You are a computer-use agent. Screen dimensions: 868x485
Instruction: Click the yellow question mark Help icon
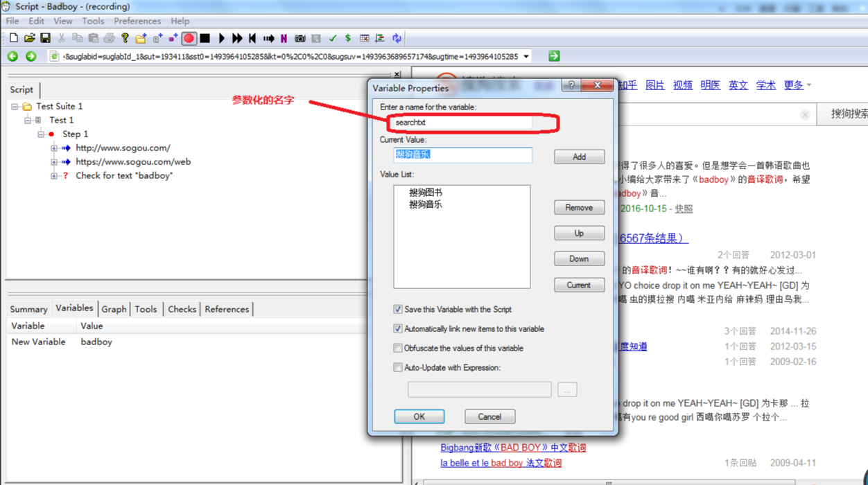125,38
